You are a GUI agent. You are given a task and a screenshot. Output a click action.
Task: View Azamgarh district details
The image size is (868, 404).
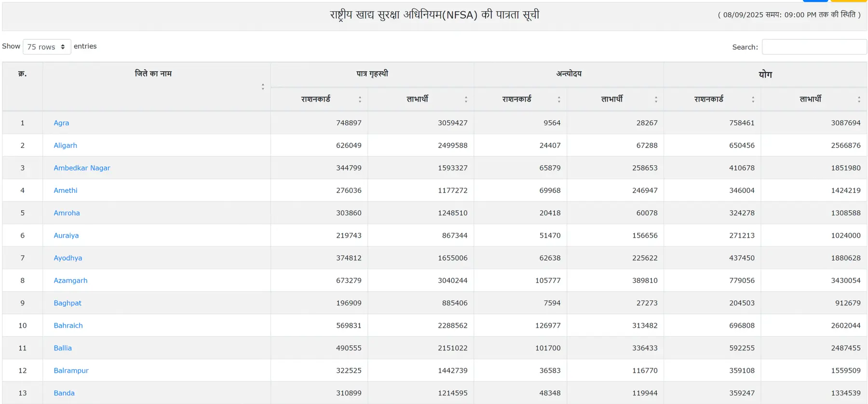click(x=70, y=281)
